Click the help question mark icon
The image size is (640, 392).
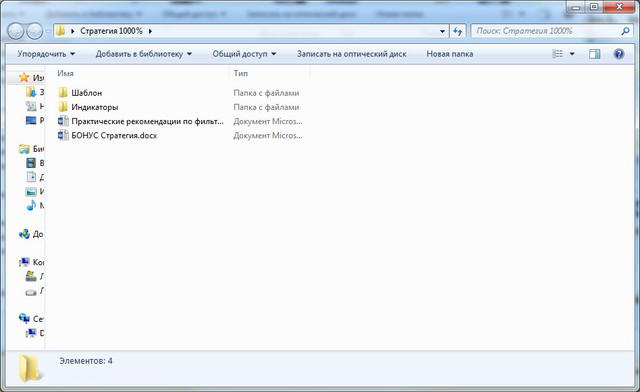pos(618,54)
